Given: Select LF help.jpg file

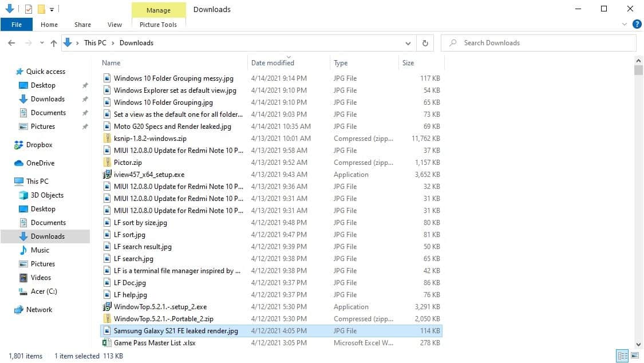Looking at the screenshot, I should click(130, 295).
